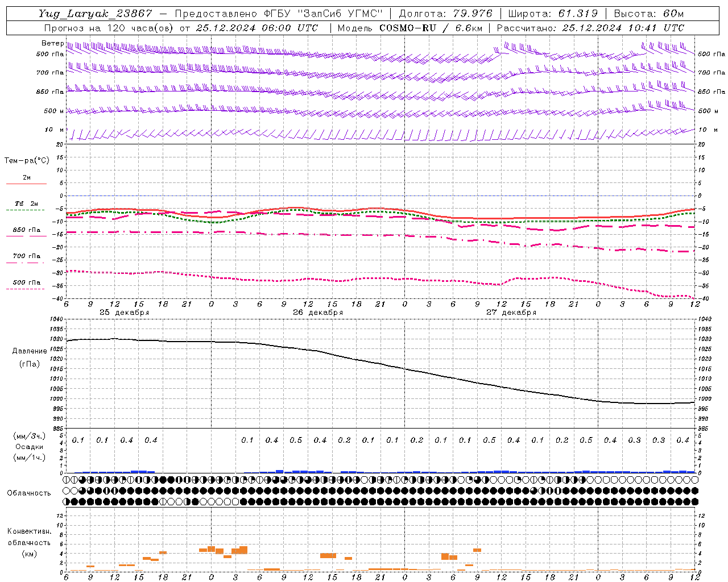Click the right 850 гПа wind level label

(712, 92)
